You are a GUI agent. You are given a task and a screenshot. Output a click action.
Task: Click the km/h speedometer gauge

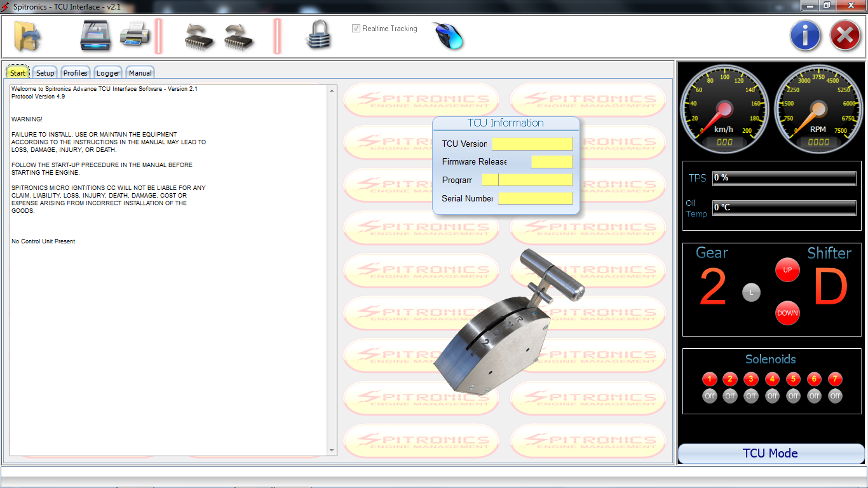(x=724, y=109)
